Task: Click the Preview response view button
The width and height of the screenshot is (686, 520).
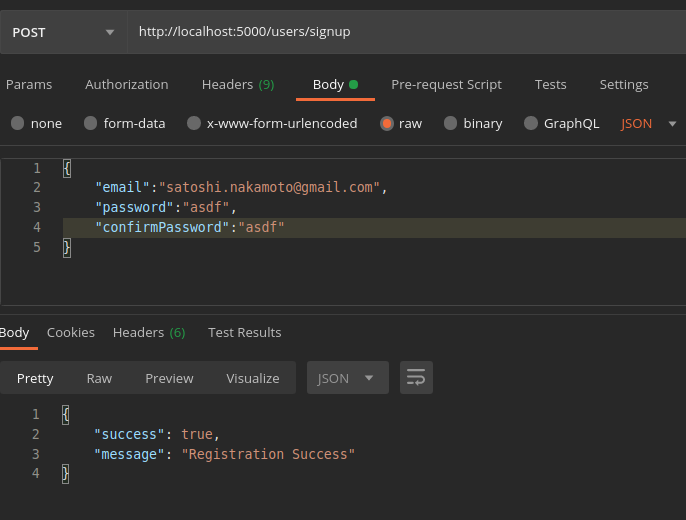Action: pos(169,378)
